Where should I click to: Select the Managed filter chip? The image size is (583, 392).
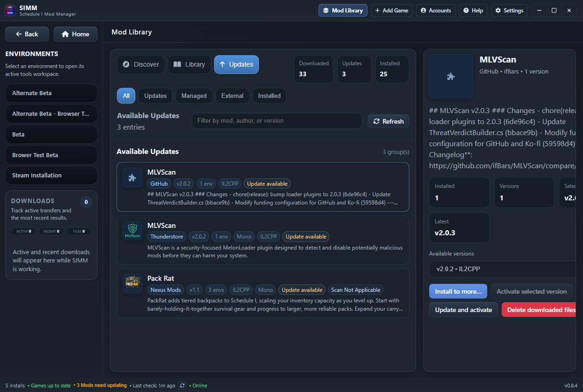[194, 96]
